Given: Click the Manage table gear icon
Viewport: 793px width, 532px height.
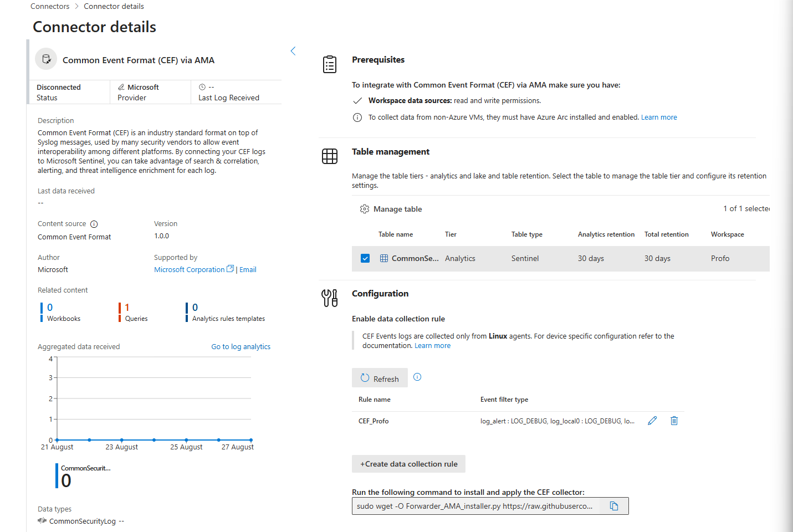Looking at the screenshot, I should 364,209.
